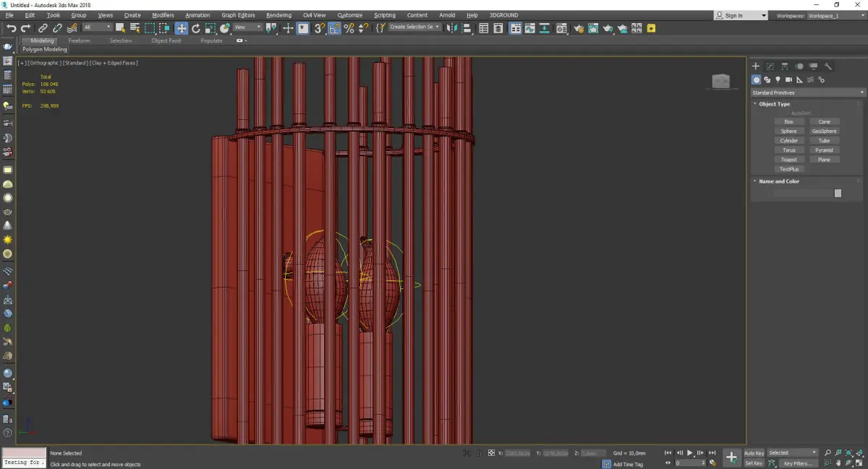Screen dimensions: 868x469
Task: Open Rendered Frame Window
Action: (x=592, y=28)
